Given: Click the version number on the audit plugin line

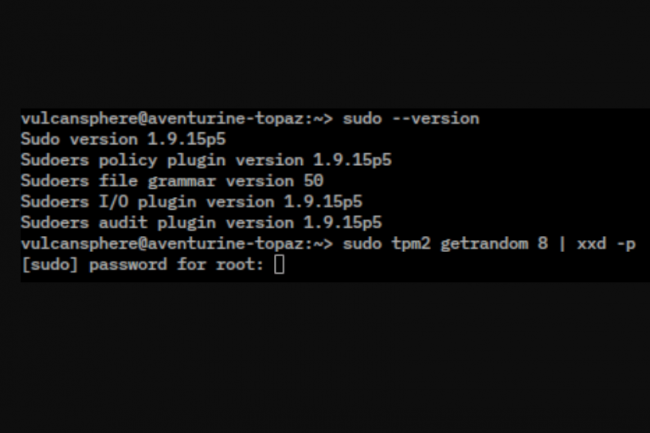Looking at the screenshot, I should coord(342,223).
